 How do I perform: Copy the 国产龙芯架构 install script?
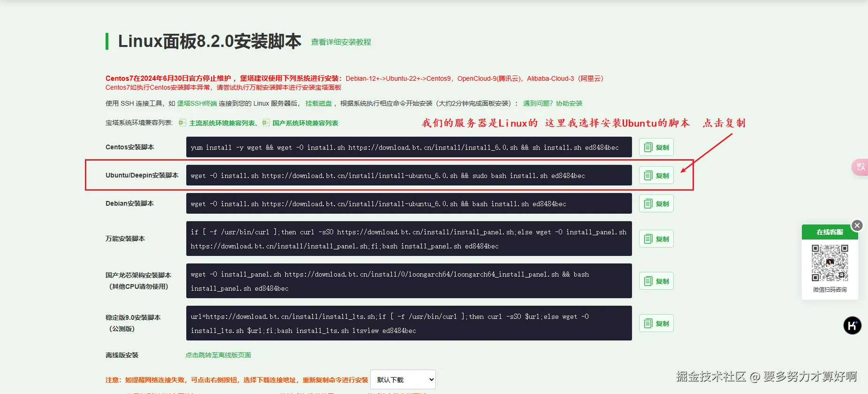pos(656,281)
